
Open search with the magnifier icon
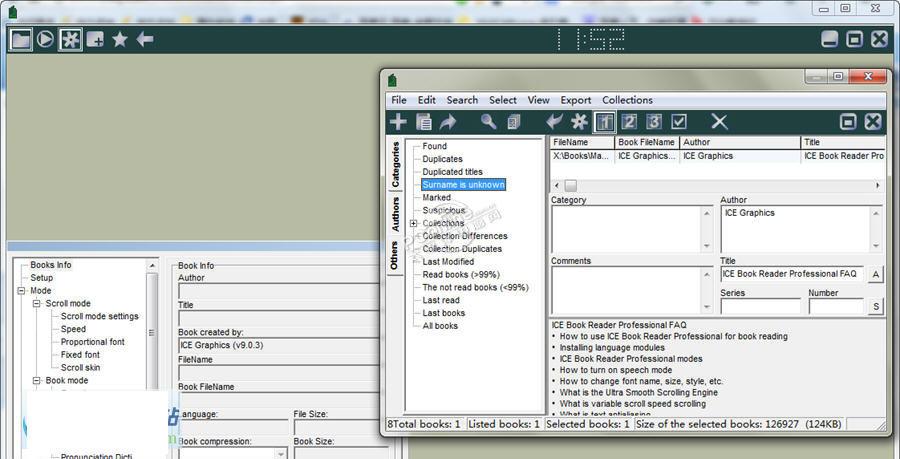click(x=488, y=122)
